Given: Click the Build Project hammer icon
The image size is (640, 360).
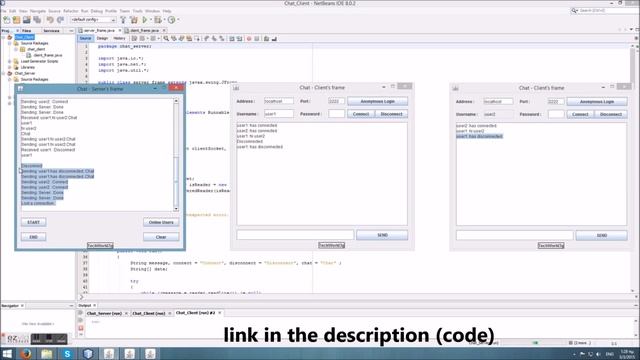Looking at the screenshot, I should (x=123, y=20).
